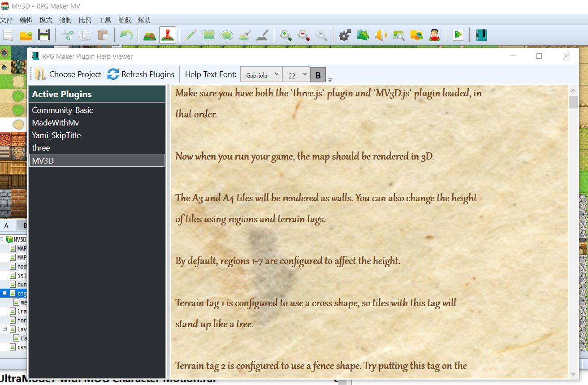Open the Plugin Manager puzzle icon
The image size is (588, 385).
point(363,35)
